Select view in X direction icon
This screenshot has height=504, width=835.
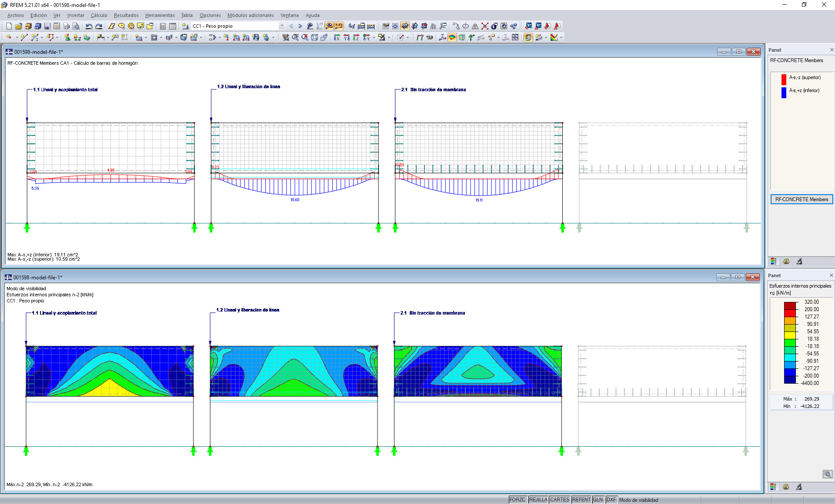337,37
